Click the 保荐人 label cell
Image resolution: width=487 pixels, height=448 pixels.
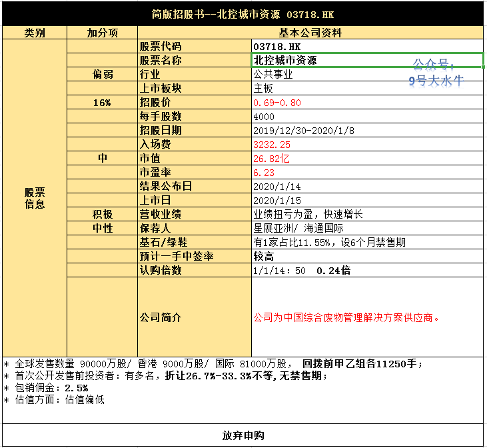click(x=195, y=228)
